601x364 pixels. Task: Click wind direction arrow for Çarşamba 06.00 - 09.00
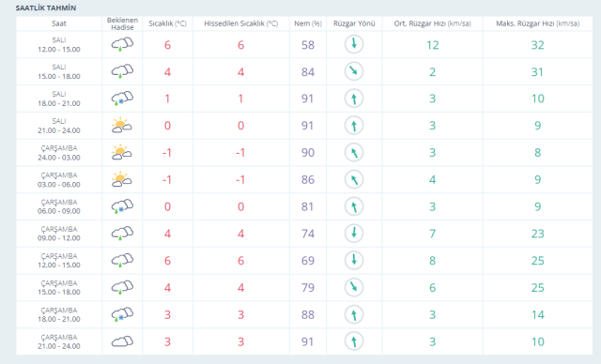coord(354,206)
